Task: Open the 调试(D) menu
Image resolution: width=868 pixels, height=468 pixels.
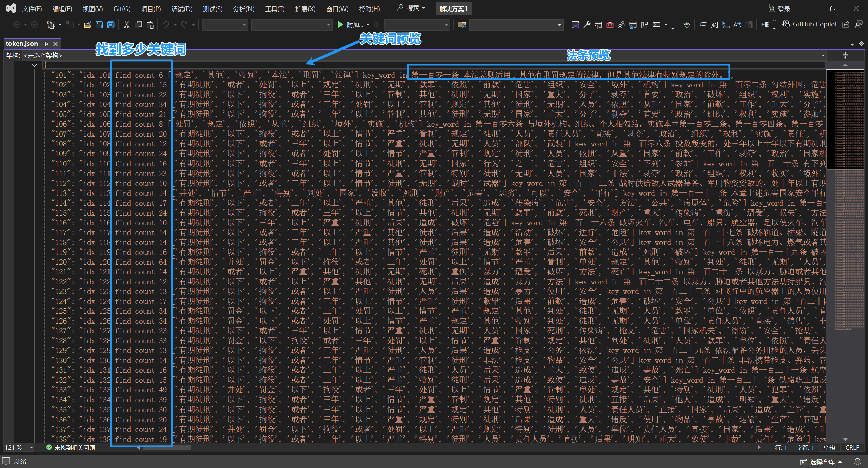Action: (x=182, y=9)
